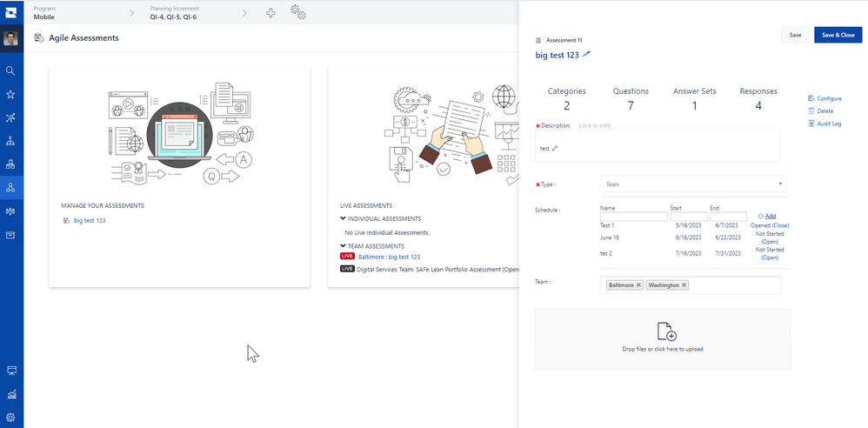Viewport: 868px width, 428px height.
Task: Click the plus icon in the top bar
Action: [270, 13]
